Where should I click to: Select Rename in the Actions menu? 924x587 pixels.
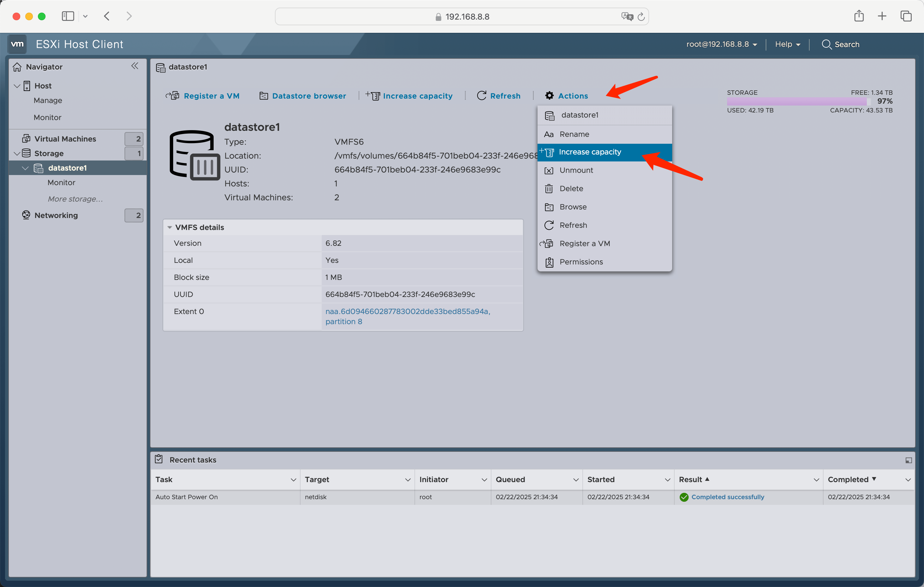pos(604,134)
